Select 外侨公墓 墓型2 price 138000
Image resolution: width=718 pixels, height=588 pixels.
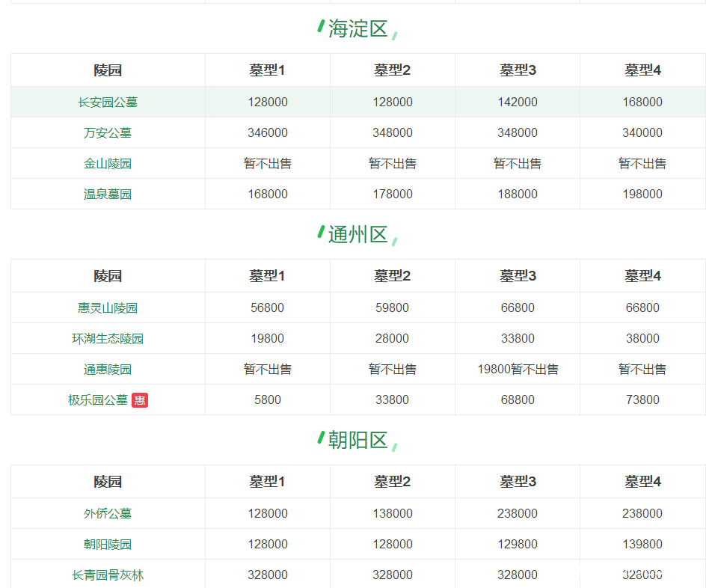[x=393, y=513]
